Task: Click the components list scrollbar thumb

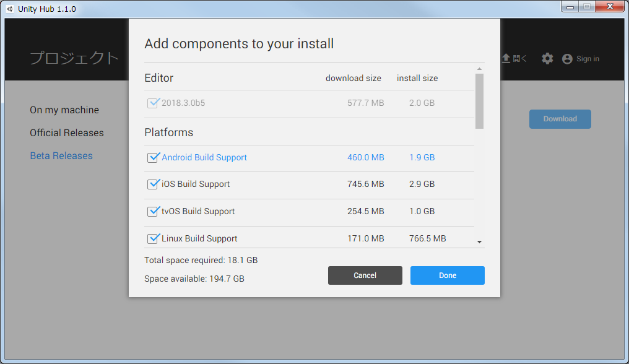Action: click(479, 101)
